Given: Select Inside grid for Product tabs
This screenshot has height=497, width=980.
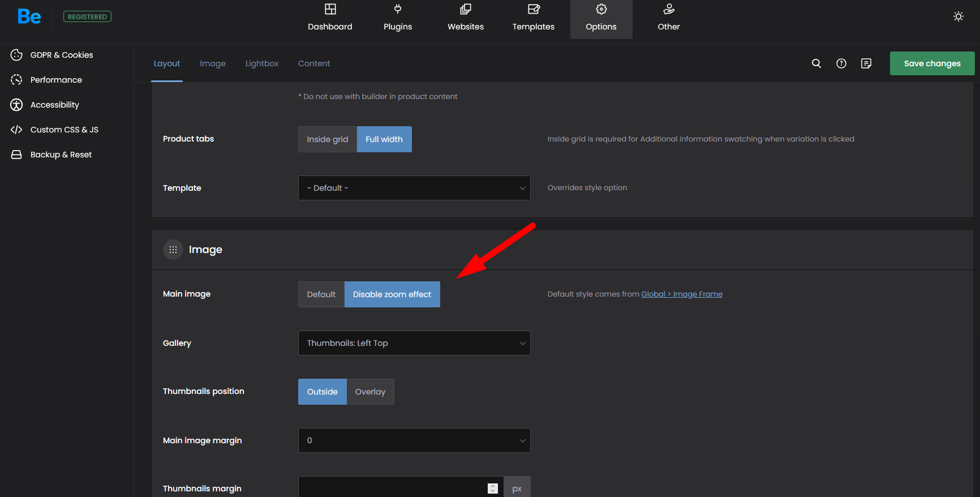Looking at the screenshot, I should (328, 139).
